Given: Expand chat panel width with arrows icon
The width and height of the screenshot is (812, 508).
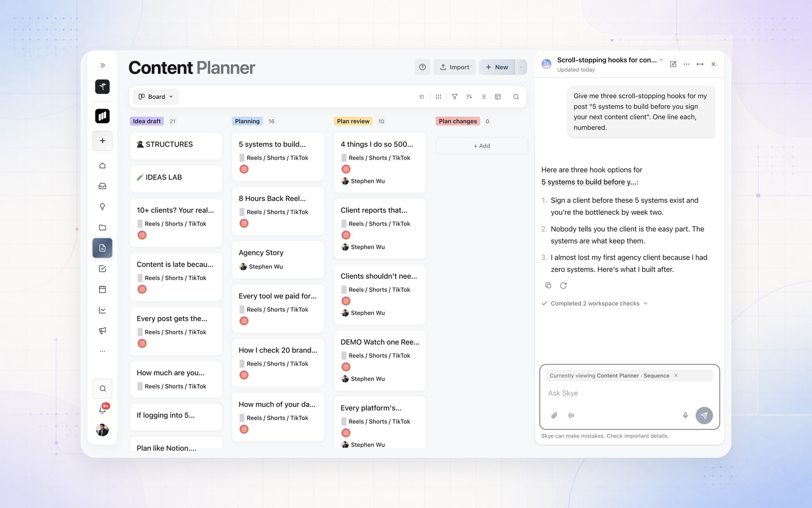Looking at the screenshot, I should click(700, 64).
